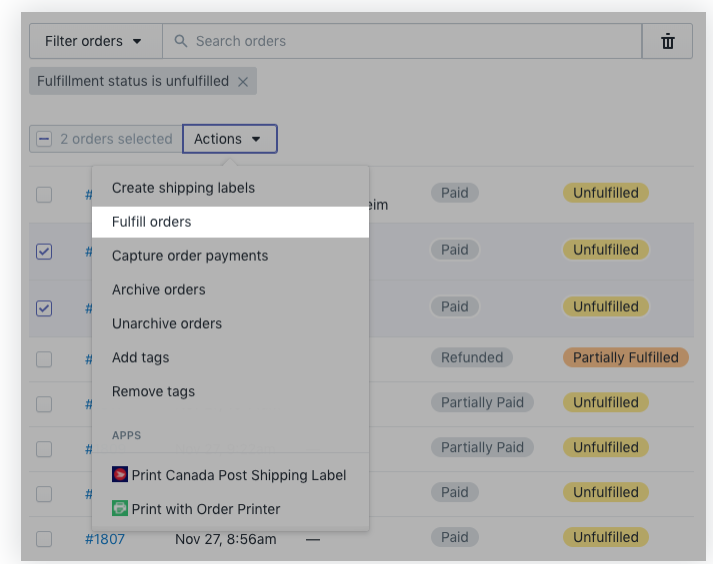The height and width of the screenshot is (564, 713).
Task: Click Unarchive orders menu item
Action: (167, 324)
